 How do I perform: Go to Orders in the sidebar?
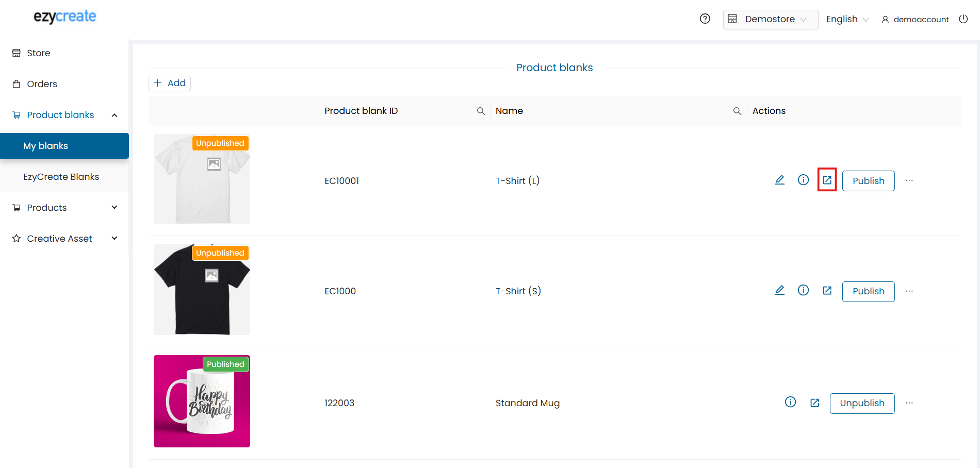coord(42,84)
